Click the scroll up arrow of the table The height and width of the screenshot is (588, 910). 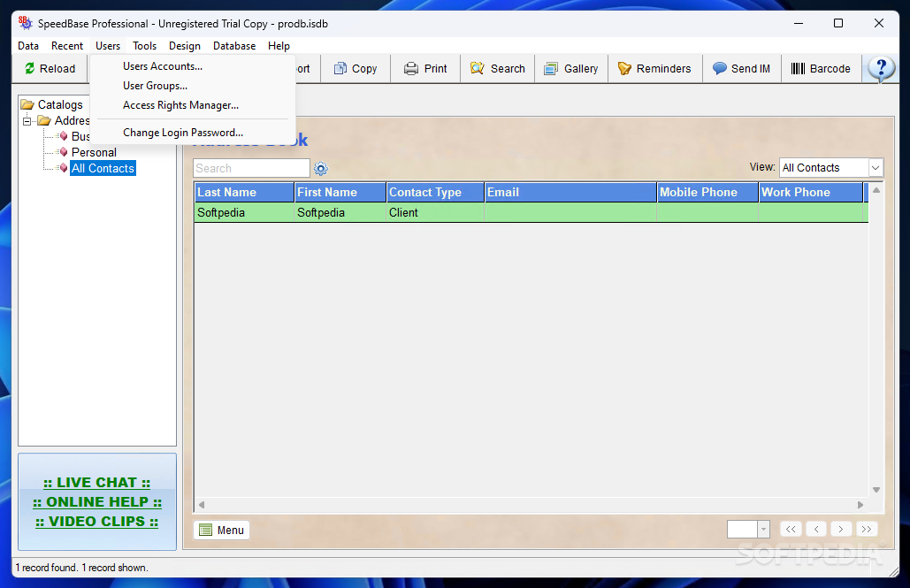(x=876, y=190)
